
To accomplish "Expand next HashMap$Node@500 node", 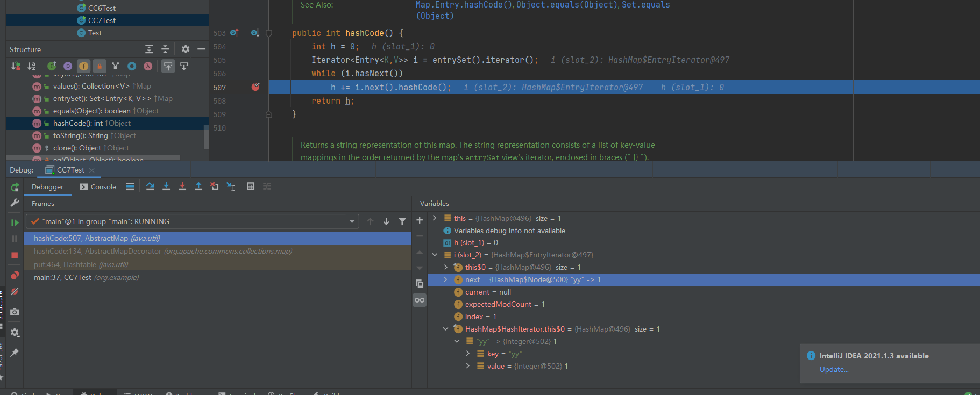I will click(x=445, y=279).
